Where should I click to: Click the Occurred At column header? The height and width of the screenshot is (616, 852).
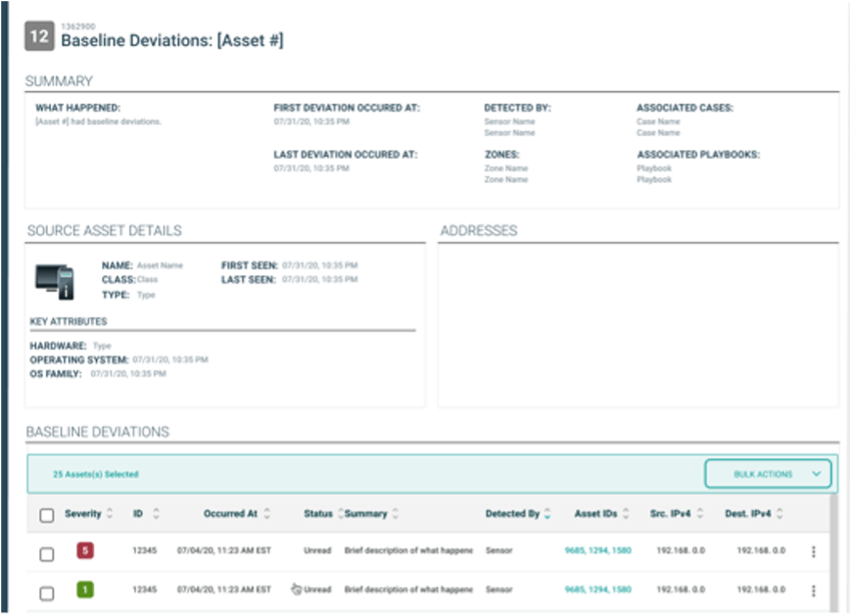tap(230, 513)
